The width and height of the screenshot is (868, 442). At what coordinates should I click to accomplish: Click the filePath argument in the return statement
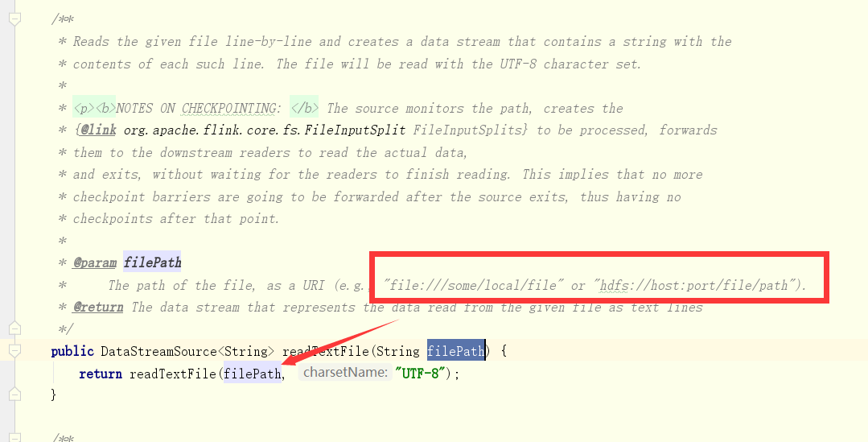[x=252, y=374]
